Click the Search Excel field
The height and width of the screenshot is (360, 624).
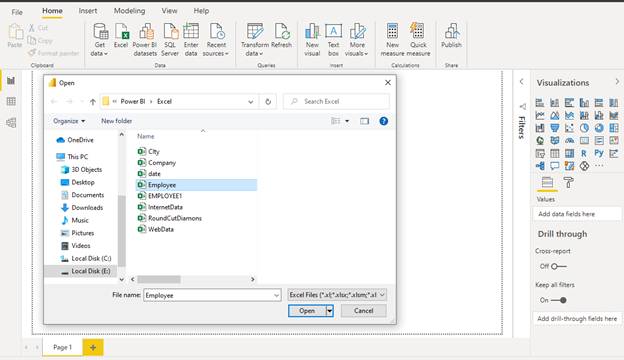[336, 101]
